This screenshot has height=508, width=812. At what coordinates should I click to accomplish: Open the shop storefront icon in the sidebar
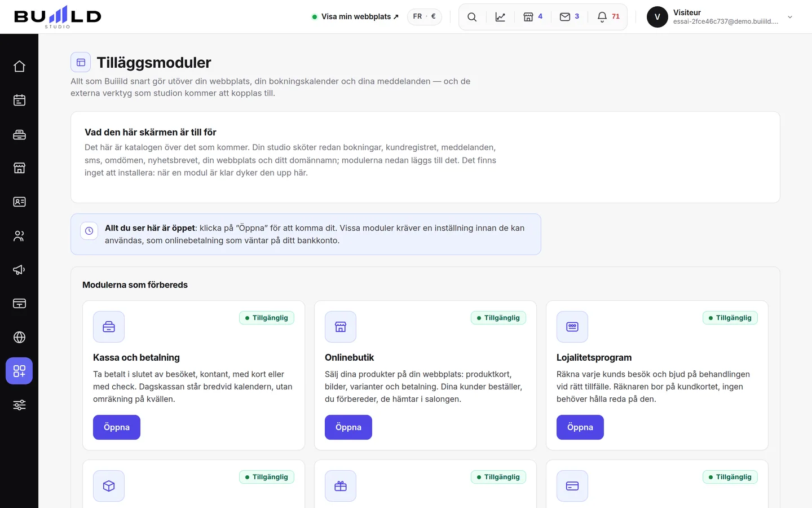tap(19, 168)
